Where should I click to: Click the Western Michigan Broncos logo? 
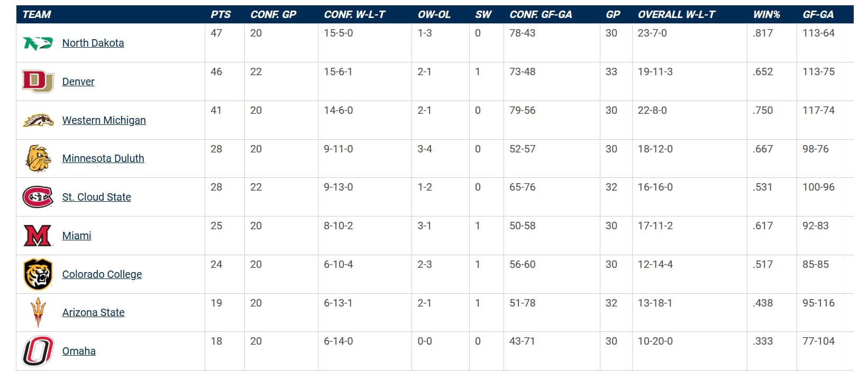point(38,120)
